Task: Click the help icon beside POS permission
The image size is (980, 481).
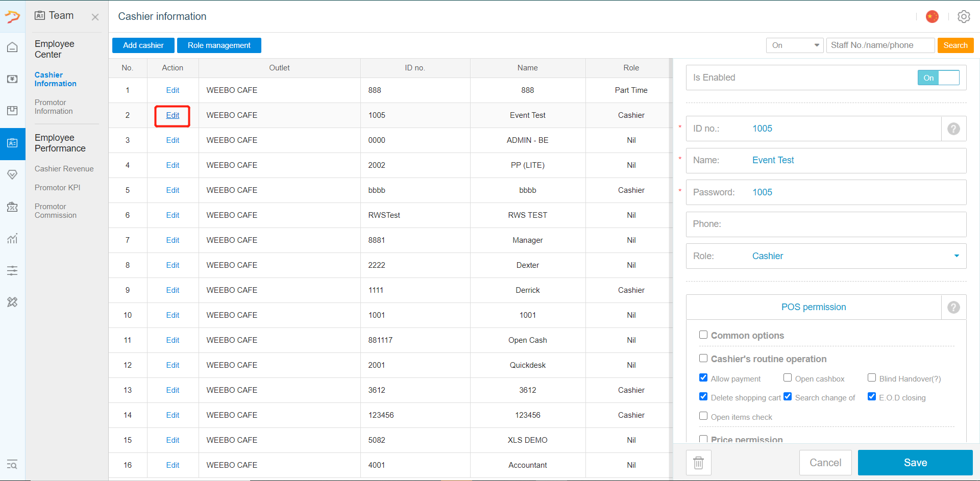Action: tap(953, 307)
